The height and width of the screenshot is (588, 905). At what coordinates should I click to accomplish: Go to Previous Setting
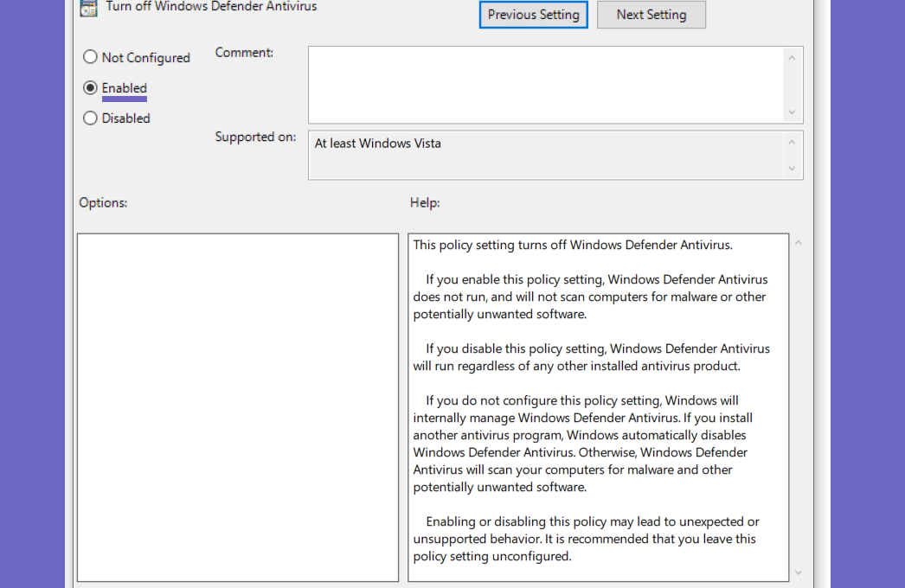click(x=533, y=15)
